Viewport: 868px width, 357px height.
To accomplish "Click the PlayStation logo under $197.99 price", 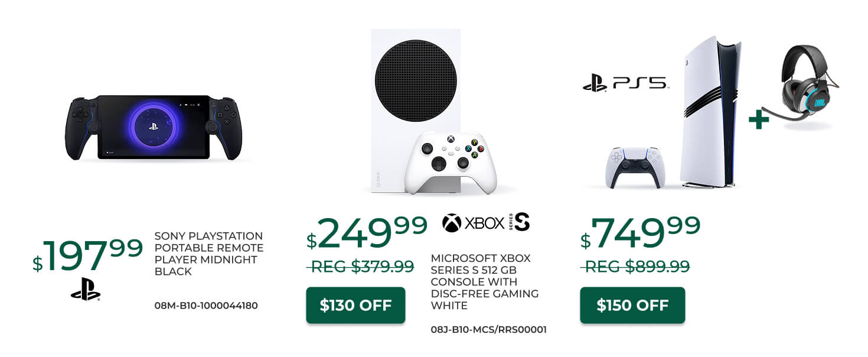I will (x=86, y=290).
